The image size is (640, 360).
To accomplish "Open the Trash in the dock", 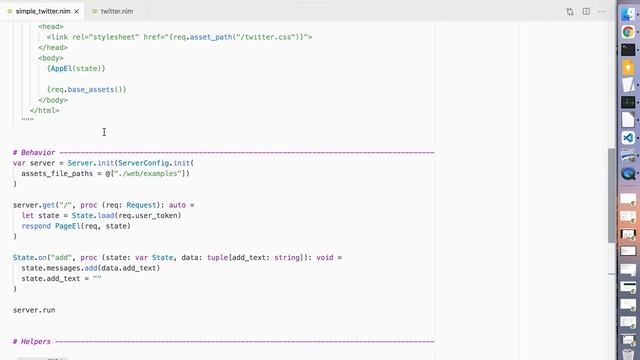I will tap(628, 354).
